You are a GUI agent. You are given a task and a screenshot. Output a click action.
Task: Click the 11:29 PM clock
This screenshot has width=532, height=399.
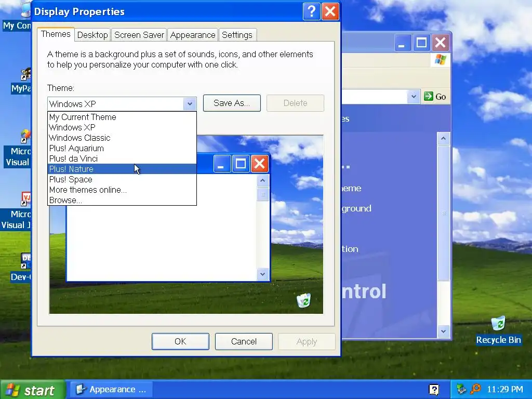505,389
